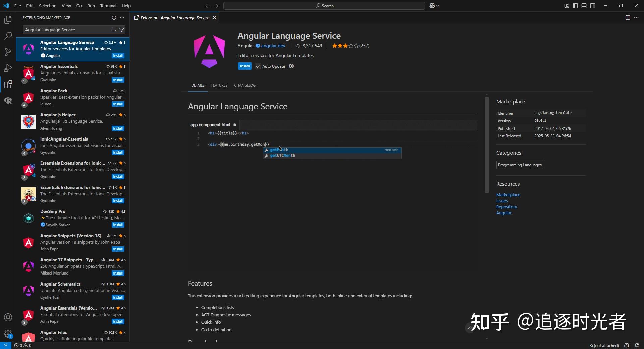Viewport: 644px width, 349px height.
Task: Uncheck the Auto Update checkbox
Action: (258, 66)
